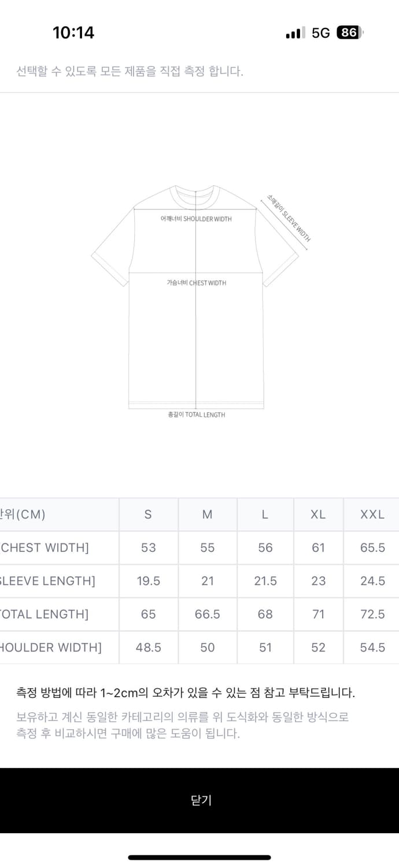Tap the home indicator bar at bottom
399x868 pixels.
click(199, 858)
